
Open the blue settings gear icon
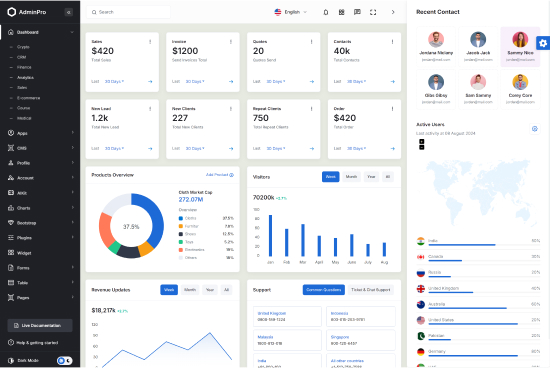pos(543,43)
